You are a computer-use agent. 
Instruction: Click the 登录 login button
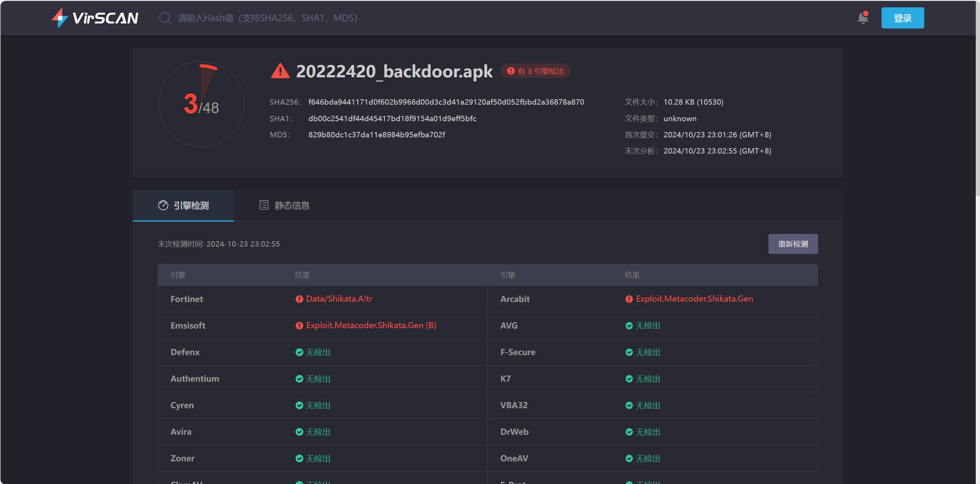(x=902, y=18)
